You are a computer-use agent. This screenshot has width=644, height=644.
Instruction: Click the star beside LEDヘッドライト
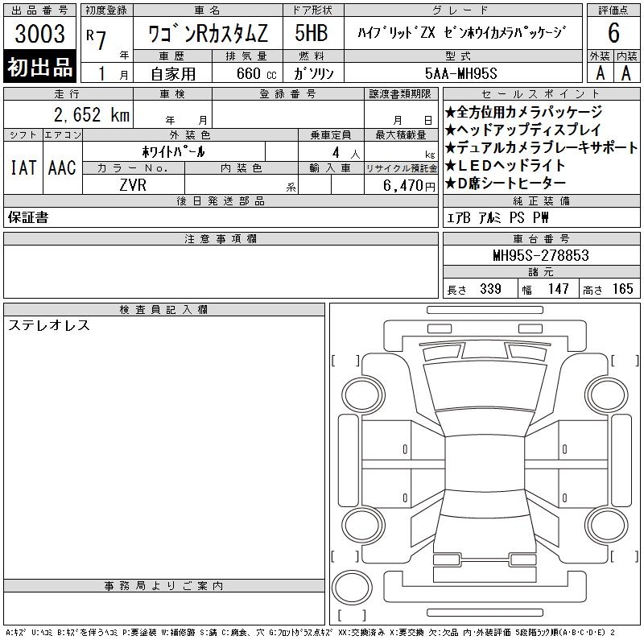tap(451, 166)
